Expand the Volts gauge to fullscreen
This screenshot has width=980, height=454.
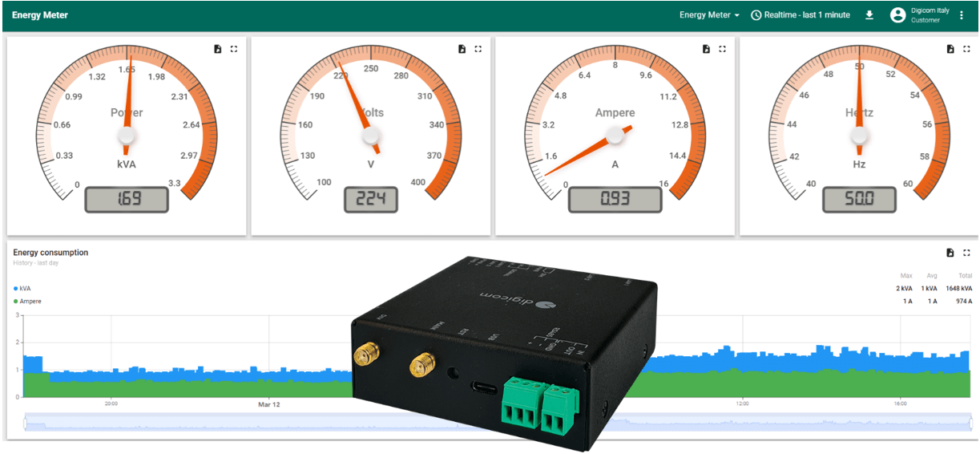(478, 49)
